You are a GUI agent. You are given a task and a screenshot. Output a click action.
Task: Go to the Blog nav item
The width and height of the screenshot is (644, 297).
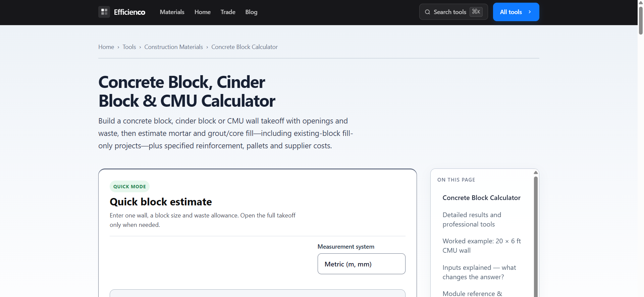point(251,12)
